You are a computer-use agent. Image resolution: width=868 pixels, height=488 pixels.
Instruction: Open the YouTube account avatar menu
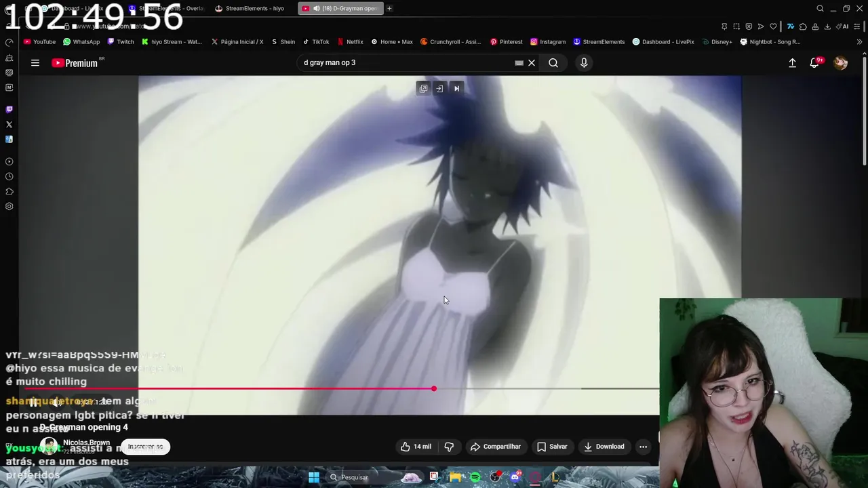(841, 63)
